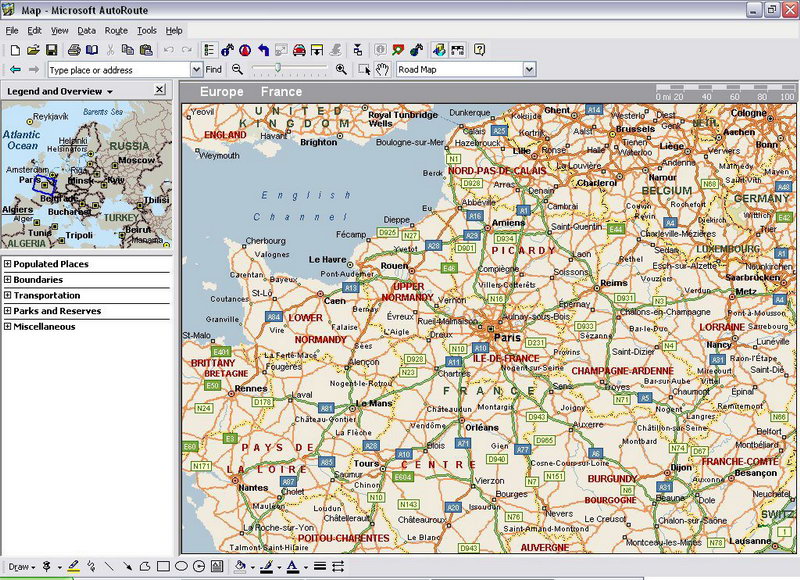The height and width of the screenshot is (580, 800).
Task: Click the zoom level slider handle
Action: 278,67
